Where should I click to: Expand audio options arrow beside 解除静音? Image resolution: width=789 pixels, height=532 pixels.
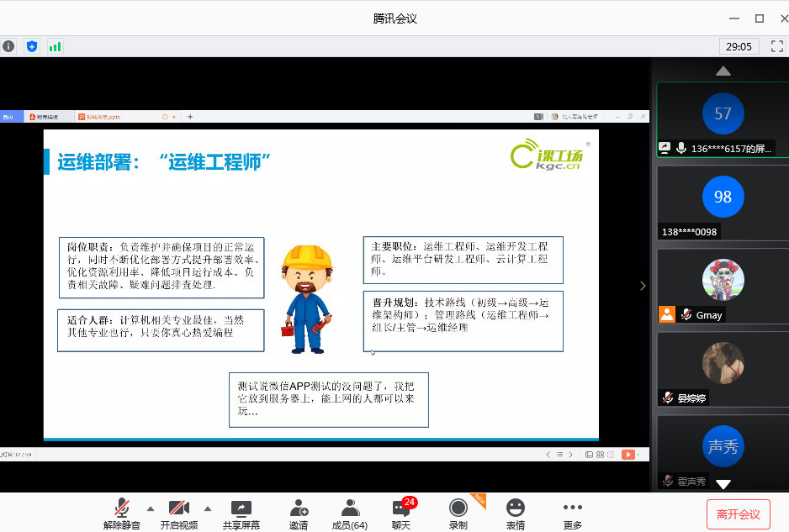(x=151, y=508)
